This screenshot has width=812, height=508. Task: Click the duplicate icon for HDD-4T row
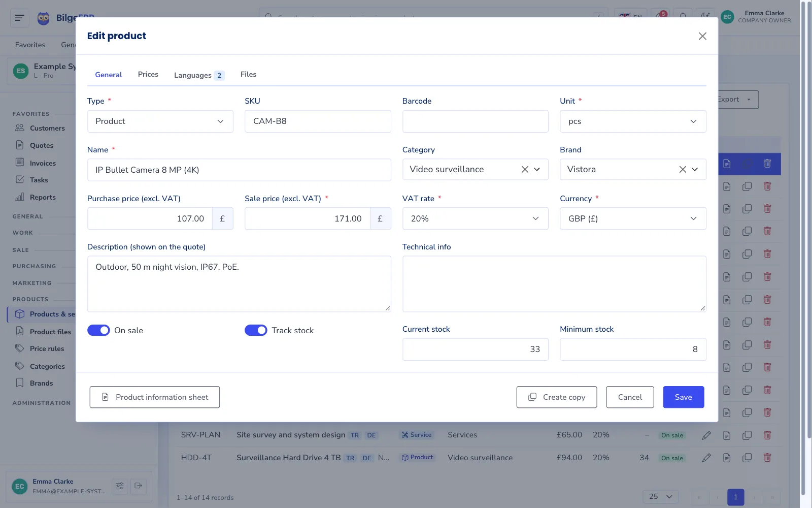coord(747,458)
